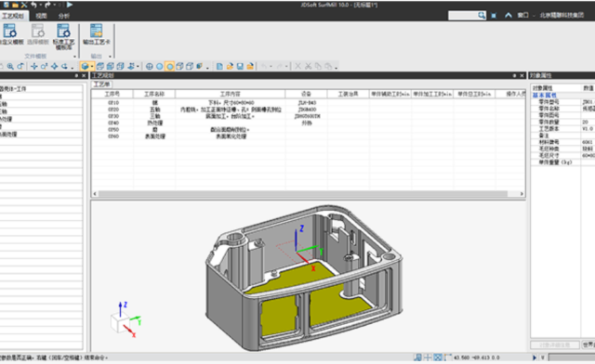Screen dimensions: 595x364
Task: Click the new document icon in toolbar
Action: pos(219,66)
